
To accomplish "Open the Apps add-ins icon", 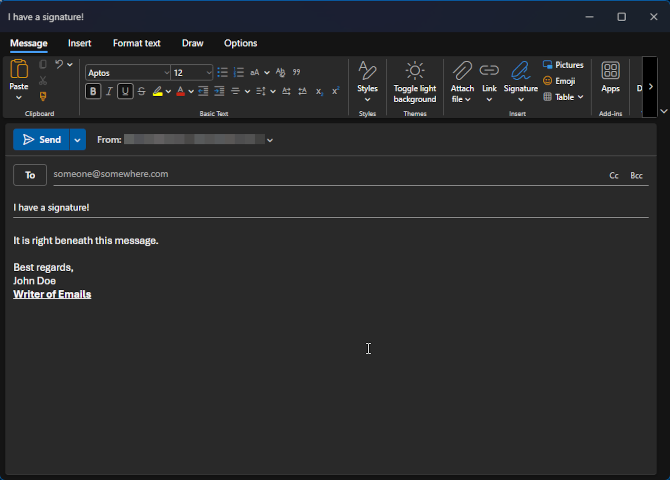I will tap(610, 71).
